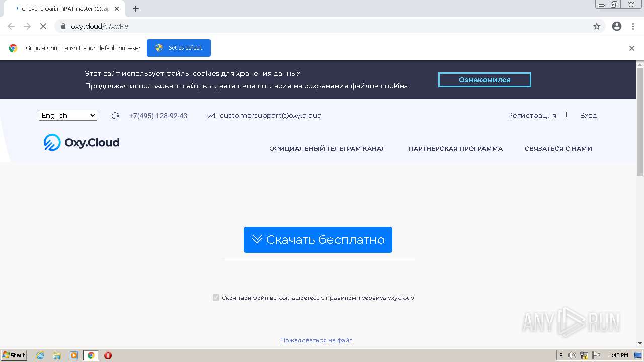The width and height of the screenshot is (644, 362).
Task: Accept cookies with Ознакомился button
Action: [x=485, y=80]
